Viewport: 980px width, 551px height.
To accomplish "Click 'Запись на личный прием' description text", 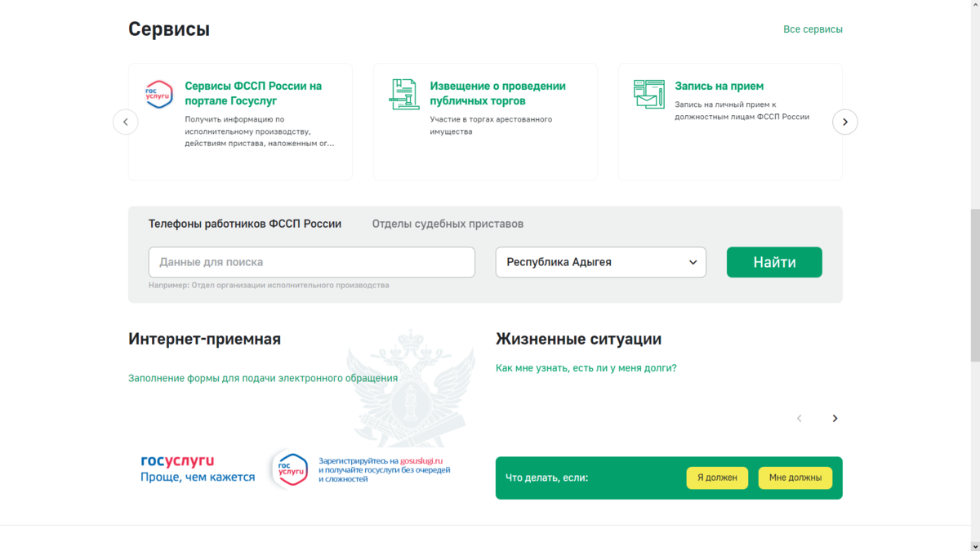I will [x=742, y=110].
